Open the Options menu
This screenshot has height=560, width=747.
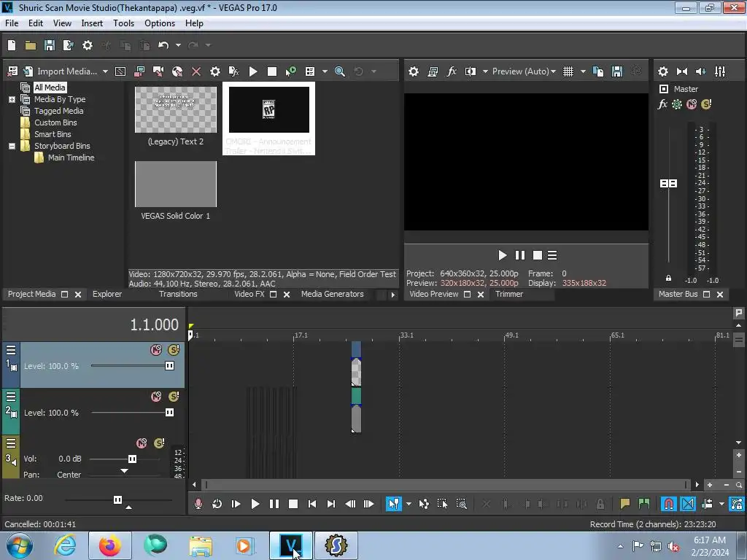tap(160, 23)
